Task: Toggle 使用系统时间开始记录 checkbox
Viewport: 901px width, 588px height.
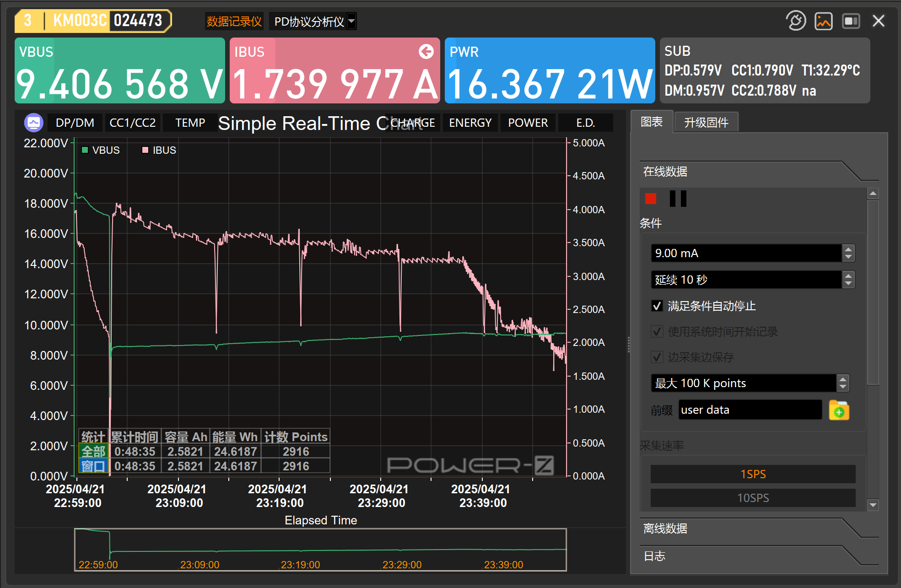Action: coord(657,331)
